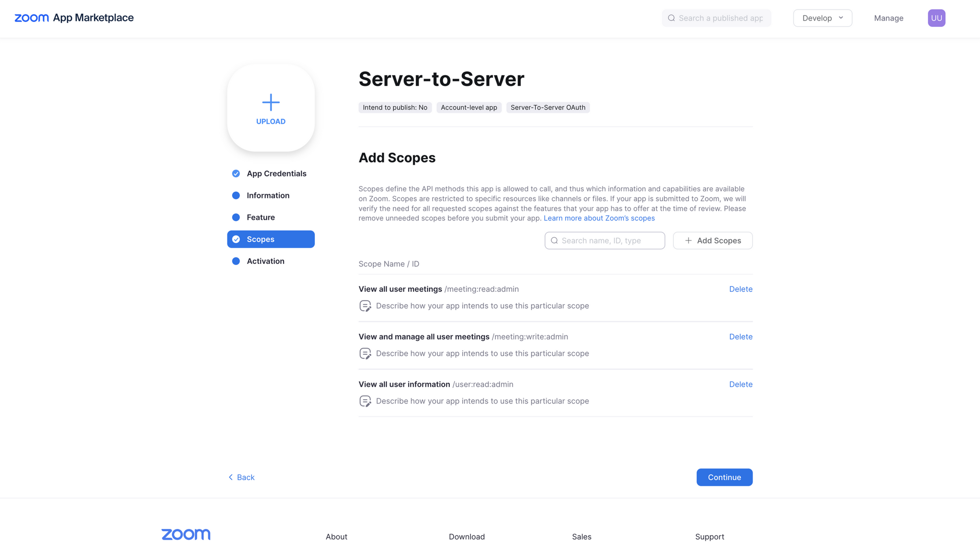980x549 pixels.
Task: Click the Intend to publish: No tag
Action: click(x=395, y=108)
